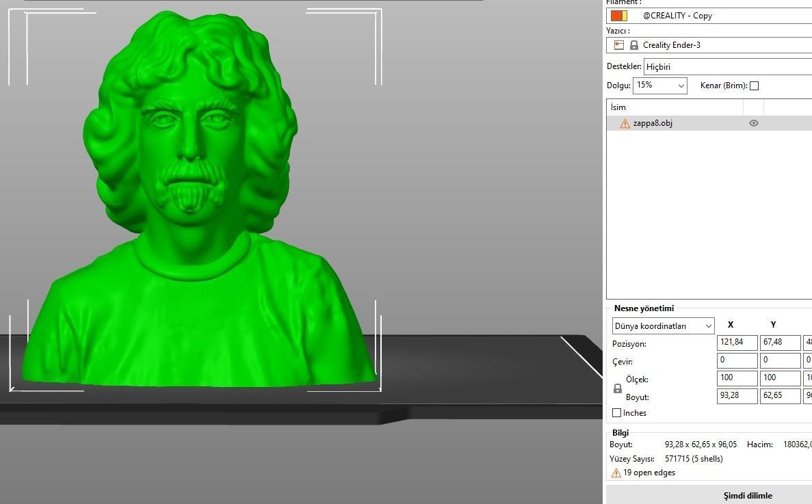The height and width of the screenshot is (504, 812).
Task: Click the Ölçek Y scale field showing 100
Action: coord(780,378)
